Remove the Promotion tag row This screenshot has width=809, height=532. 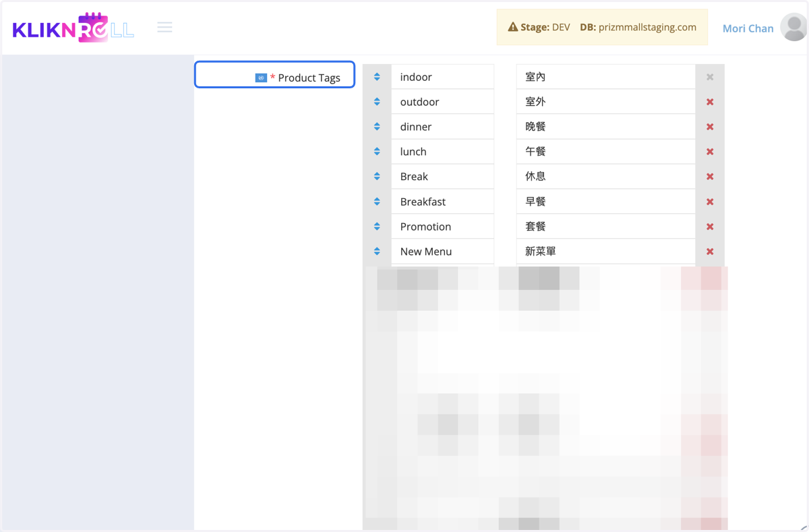pyautogui.click(x=710, y=227)
